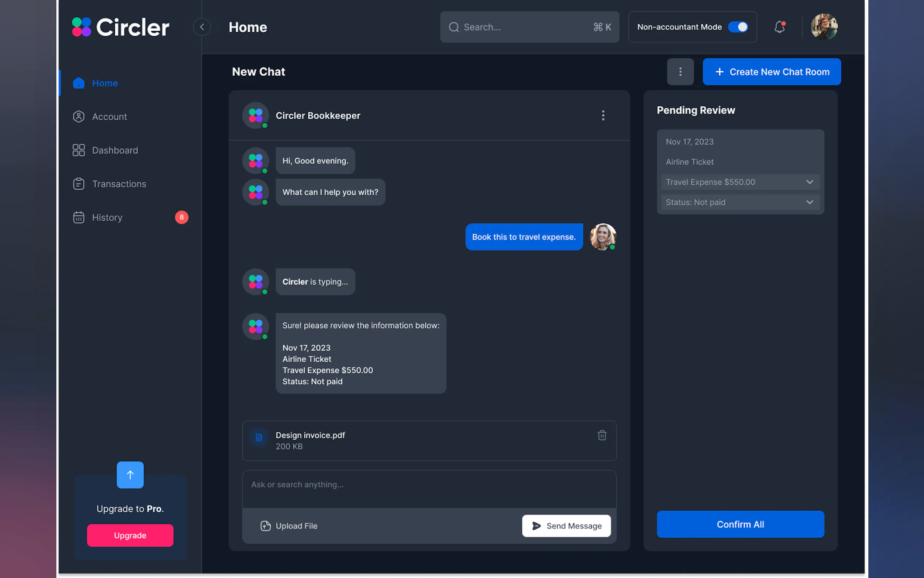Viewport: 924px width, 578px height.
Task: Go to Transactions in sidebar
Action: point(119,184)
